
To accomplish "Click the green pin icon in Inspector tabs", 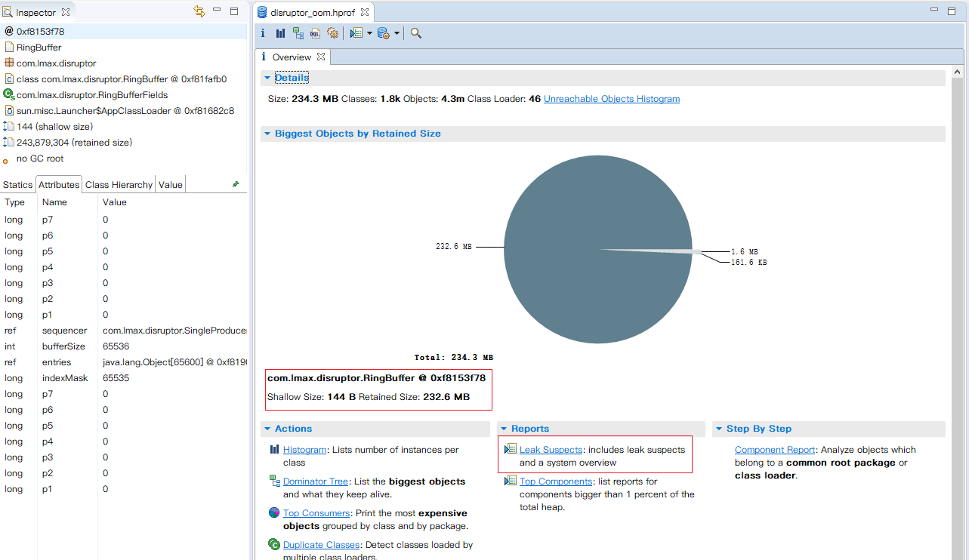I will pyautogui.click(x=236, y=184).
